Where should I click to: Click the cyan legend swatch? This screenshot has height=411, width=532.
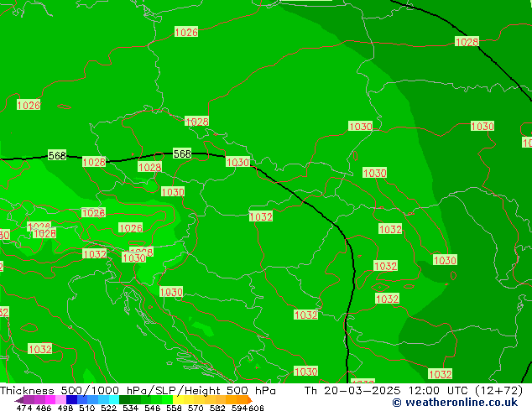(114, 400)
